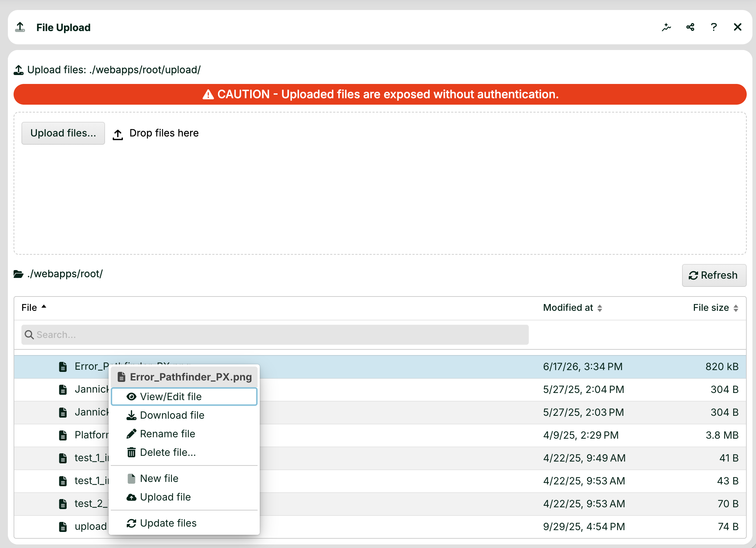The image size is (756, 548).
Task: Click file icon of row sized 43 B
Action: pos(63,481)
